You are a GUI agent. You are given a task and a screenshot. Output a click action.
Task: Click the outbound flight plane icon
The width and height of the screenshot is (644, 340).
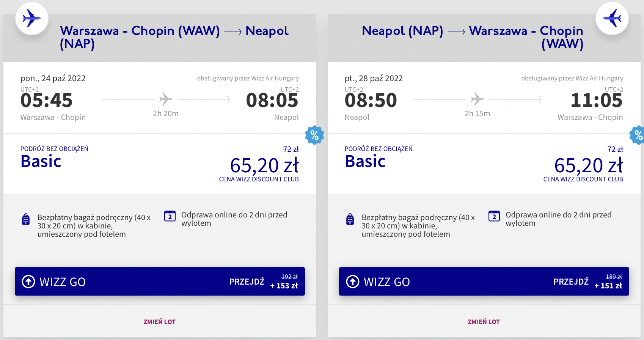click(x=32, y=18)
